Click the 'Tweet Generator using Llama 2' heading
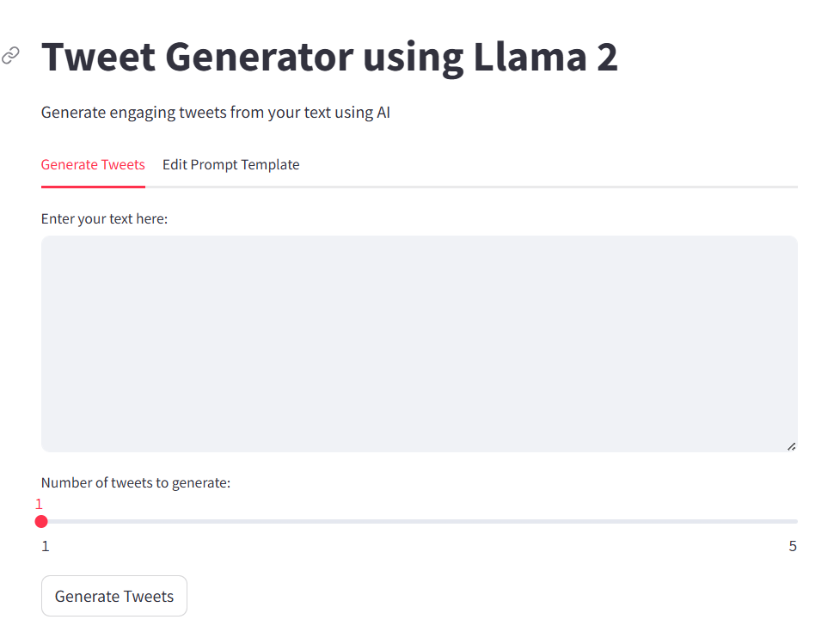 [x=331, y=57]
